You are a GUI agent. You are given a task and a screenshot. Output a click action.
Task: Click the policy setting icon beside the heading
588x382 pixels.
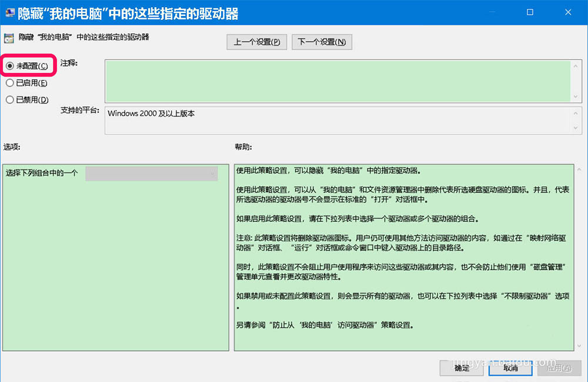[9, 38]
